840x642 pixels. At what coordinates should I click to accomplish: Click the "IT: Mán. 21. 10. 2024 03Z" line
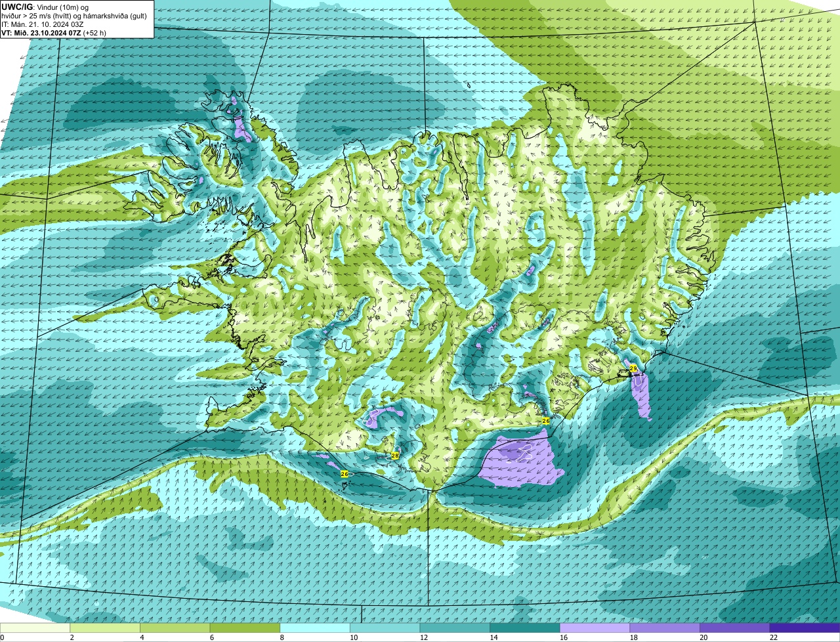click(43, 24)
